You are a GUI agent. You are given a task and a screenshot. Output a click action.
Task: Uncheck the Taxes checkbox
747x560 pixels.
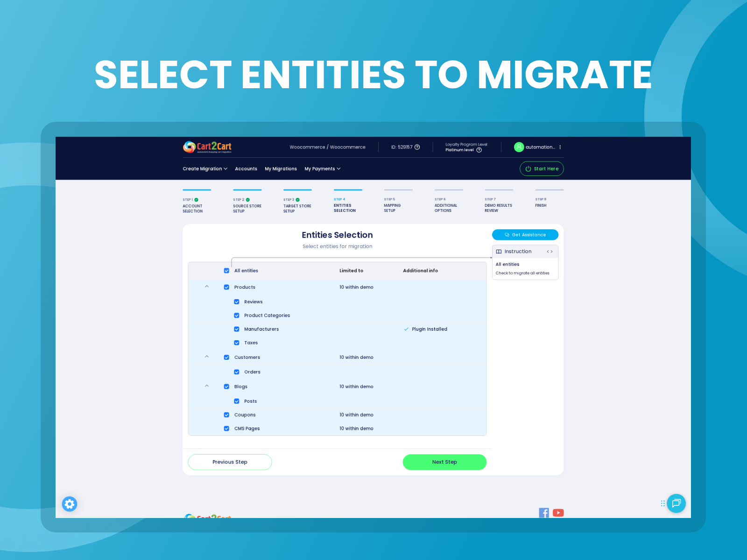pyautogui.click(x=237, y=343)
